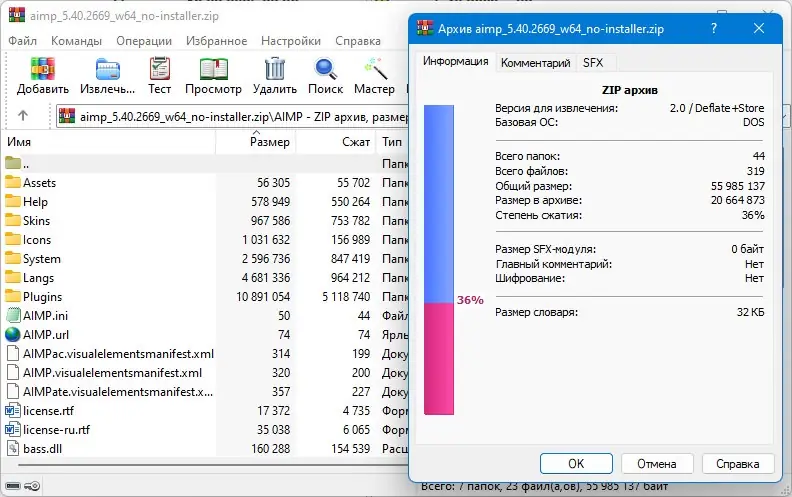
Task: Sort by the Сжат column header
Action: [336, 142]
